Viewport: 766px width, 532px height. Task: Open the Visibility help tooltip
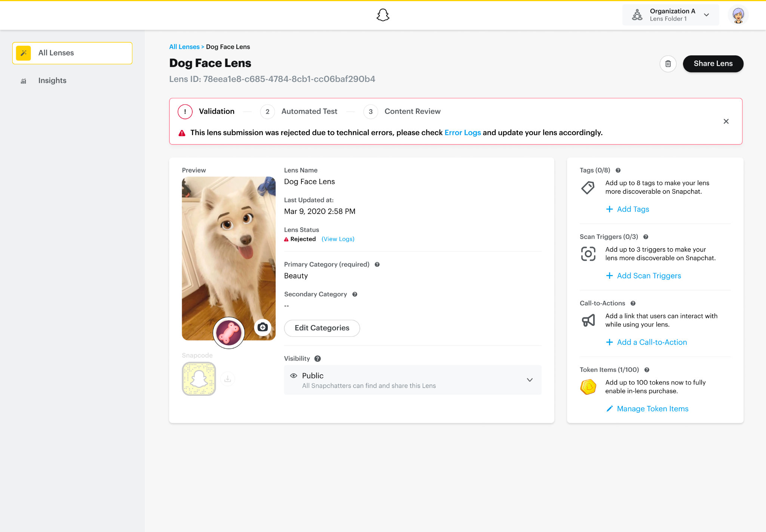click(318, 358)
